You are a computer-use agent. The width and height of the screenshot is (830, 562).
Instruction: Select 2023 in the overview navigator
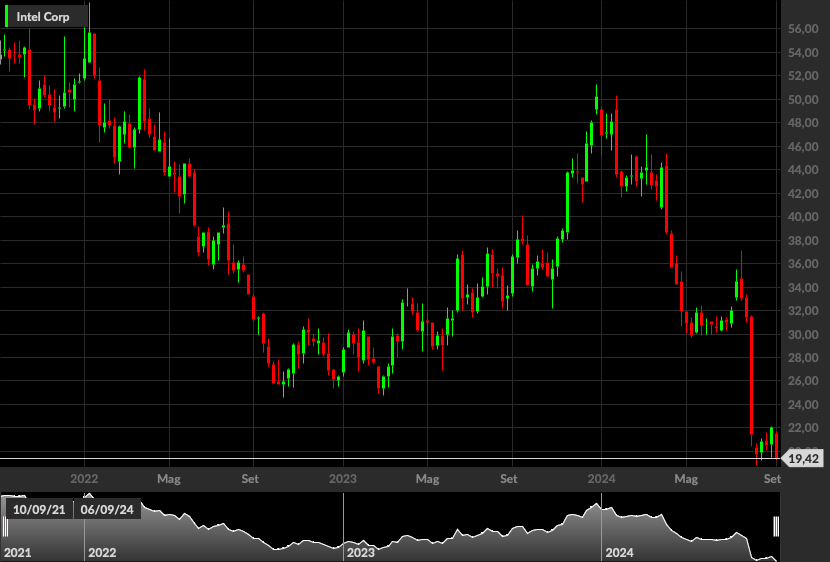coord(360,553)
